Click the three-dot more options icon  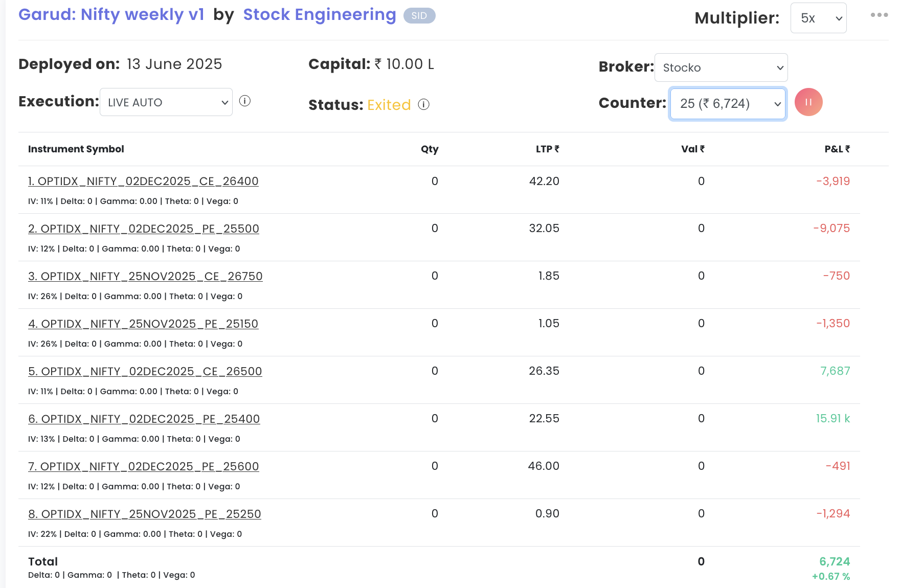tap(879, 15)
